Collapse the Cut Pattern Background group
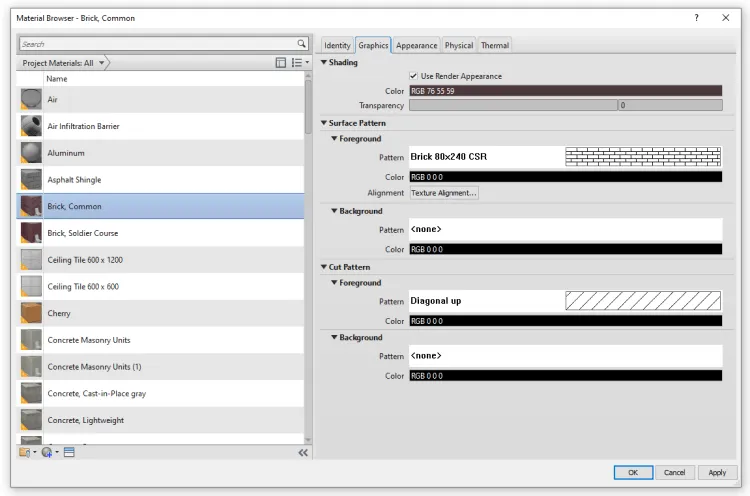Viewport: 750px width, 496px height. (x=334, y=337)
